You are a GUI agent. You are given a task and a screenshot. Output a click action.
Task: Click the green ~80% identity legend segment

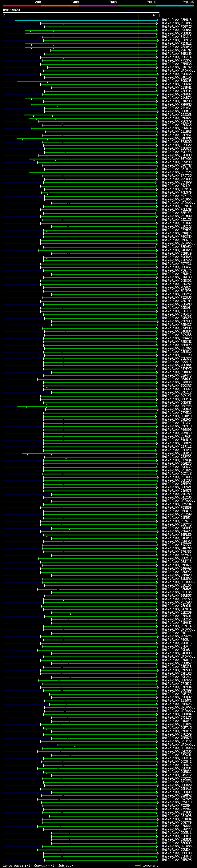137,6
